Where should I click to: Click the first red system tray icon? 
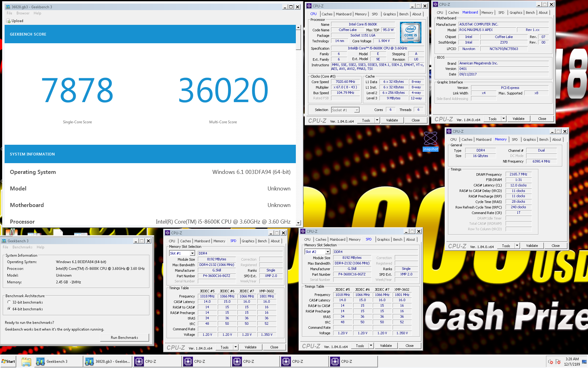[550, 362]
